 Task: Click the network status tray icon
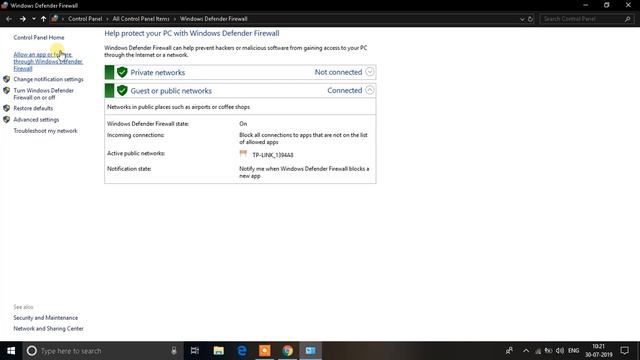(x=538, y=351)
